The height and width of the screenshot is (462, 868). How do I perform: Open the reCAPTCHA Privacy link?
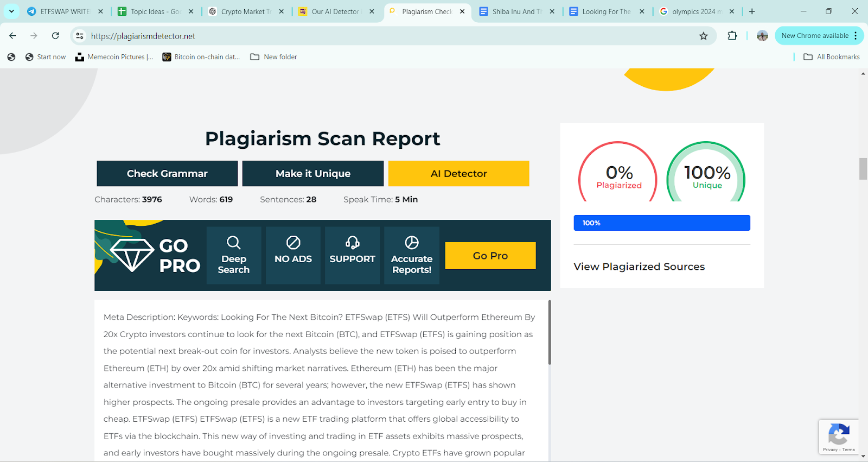(x=830, y=450)
